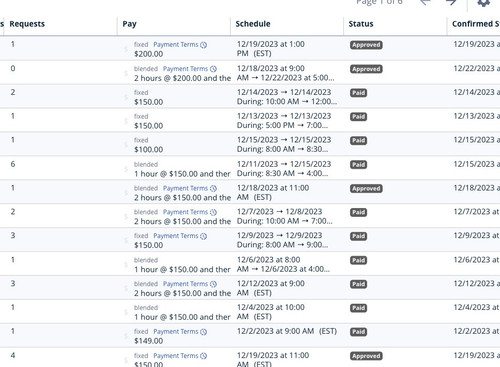Image resolution: width=500 pixels, height=367 pixels.
Task: Sort by the Schedule column header
Action: 253,24
